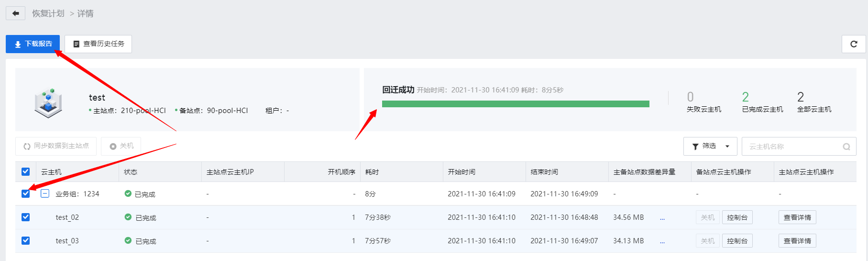Collapse the 业务组: 1234 group
This screenshot has width=868, height=261.
pos(45,193)
